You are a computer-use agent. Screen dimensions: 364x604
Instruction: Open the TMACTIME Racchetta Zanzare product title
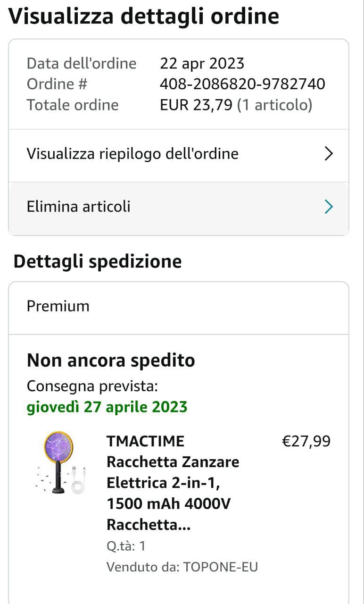click(173, 483)
